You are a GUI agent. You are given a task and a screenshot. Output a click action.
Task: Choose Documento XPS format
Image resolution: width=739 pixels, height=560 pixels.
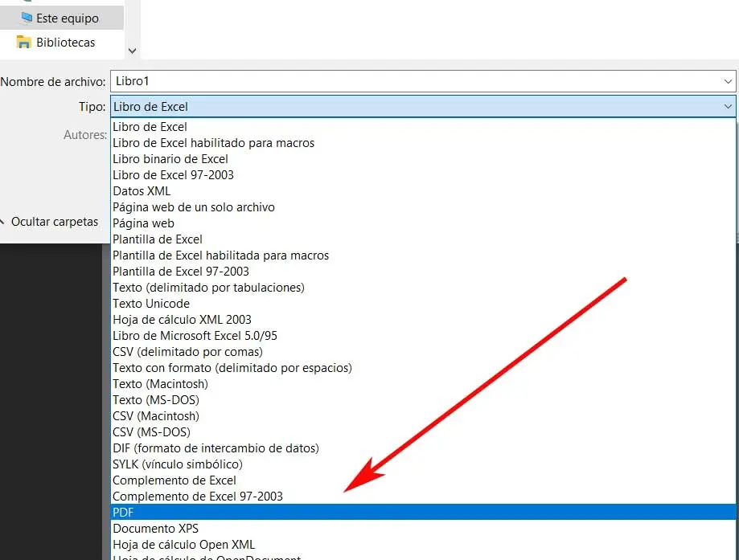pyautogui.click(x=423, y=529)
